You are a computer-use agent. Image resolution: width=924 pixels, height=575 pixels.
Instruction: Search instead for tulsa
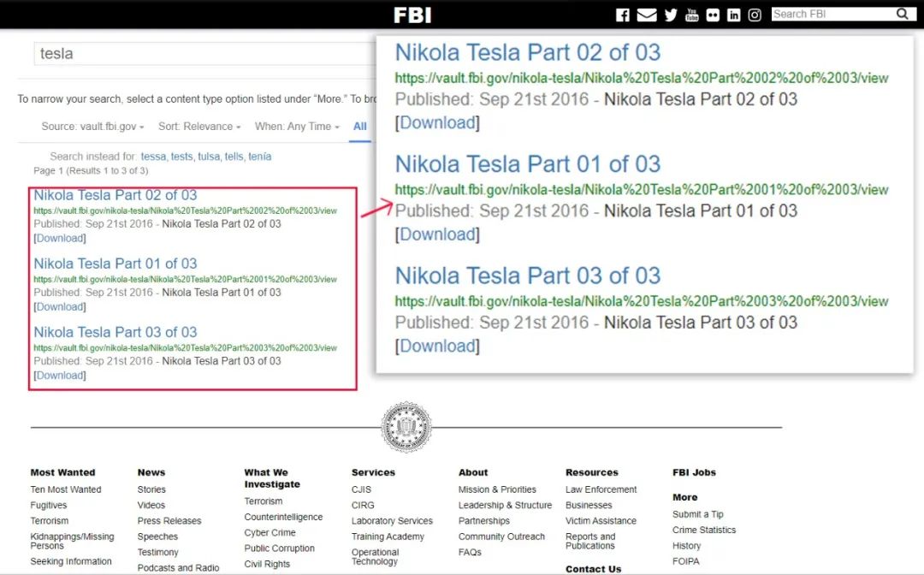[x=209, y=156]
